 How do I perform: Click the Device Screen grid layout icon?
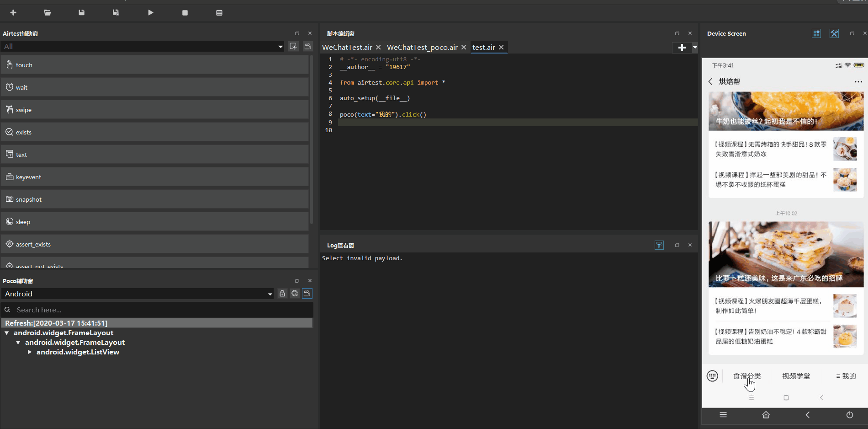point(816,33)
